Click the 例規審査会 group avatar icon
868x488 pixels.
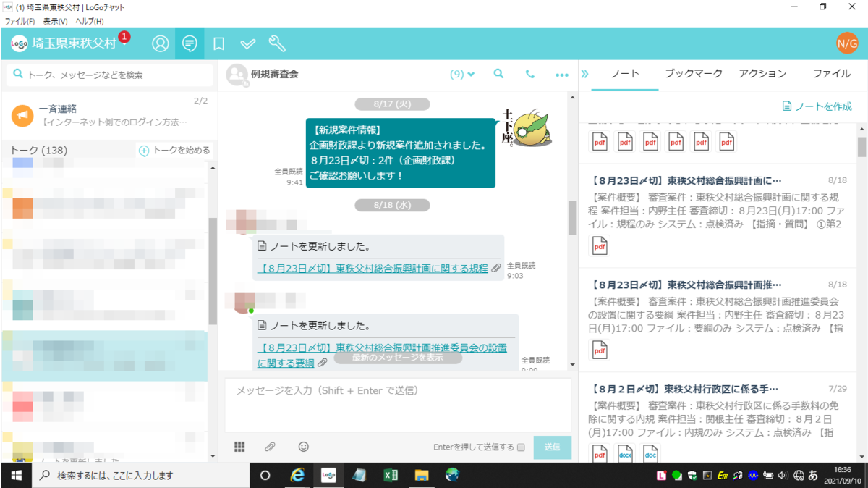coord(236,74)
